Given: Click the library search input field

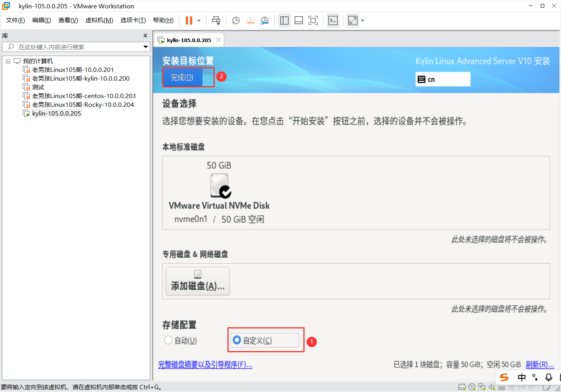Looking at the screenshot, I should pos(76,47).
